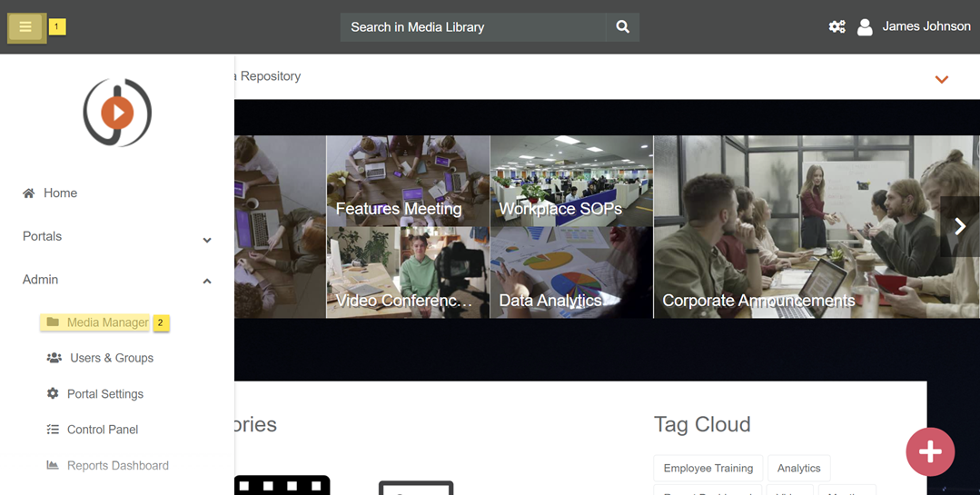Select Control Panel menu item
The width and height of the screenshot is (980, 495).
pyautogui.click(x=102, y=430)
